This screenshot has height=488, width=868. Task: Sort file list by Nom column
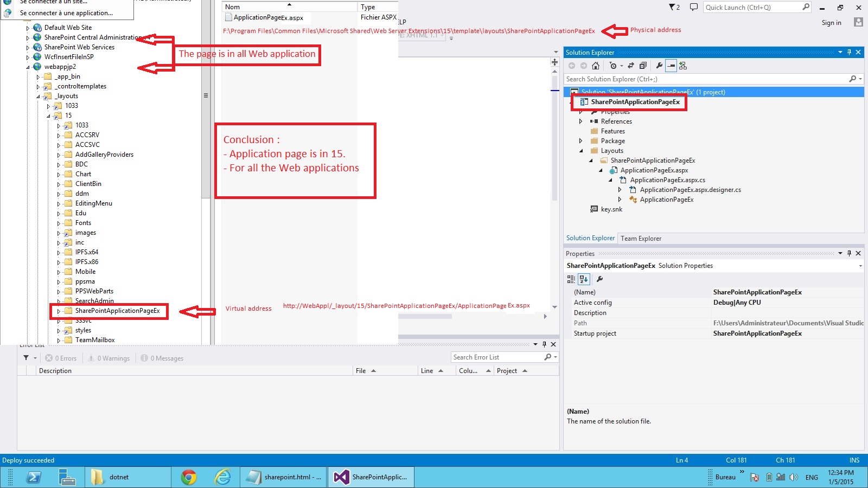click(290, 7)
